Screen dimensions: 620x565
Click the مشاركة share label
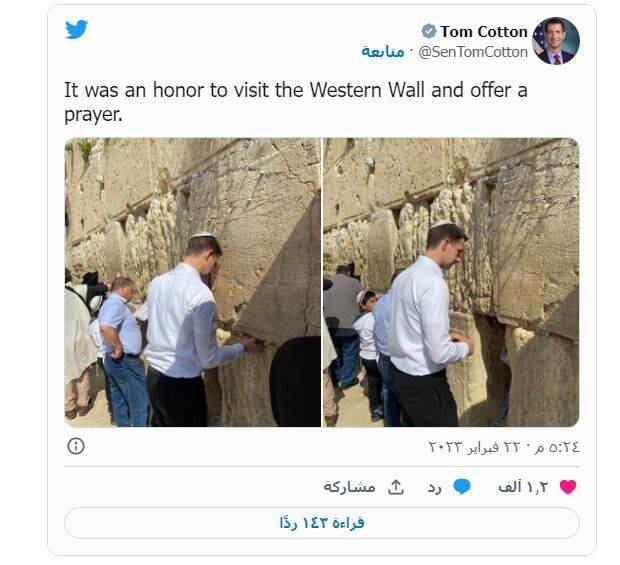pyautogui.click(x=349, y=487)
